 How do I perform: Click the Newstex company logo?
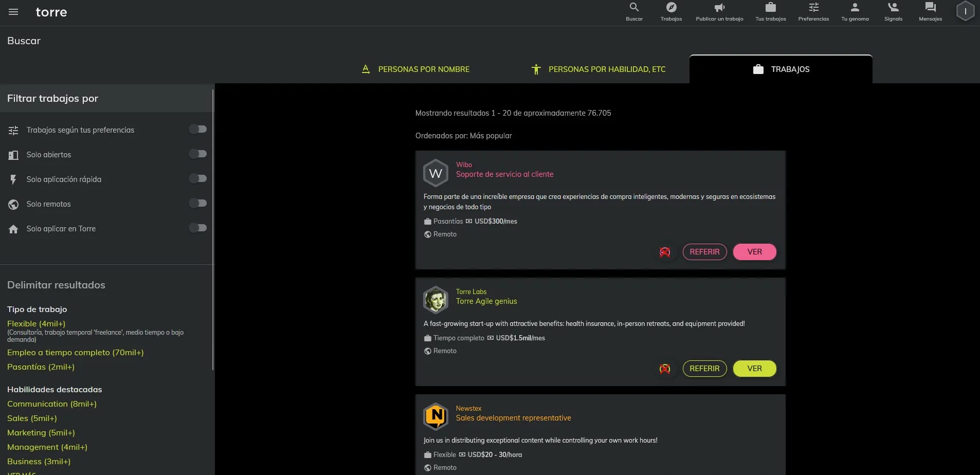click(435, 417)
